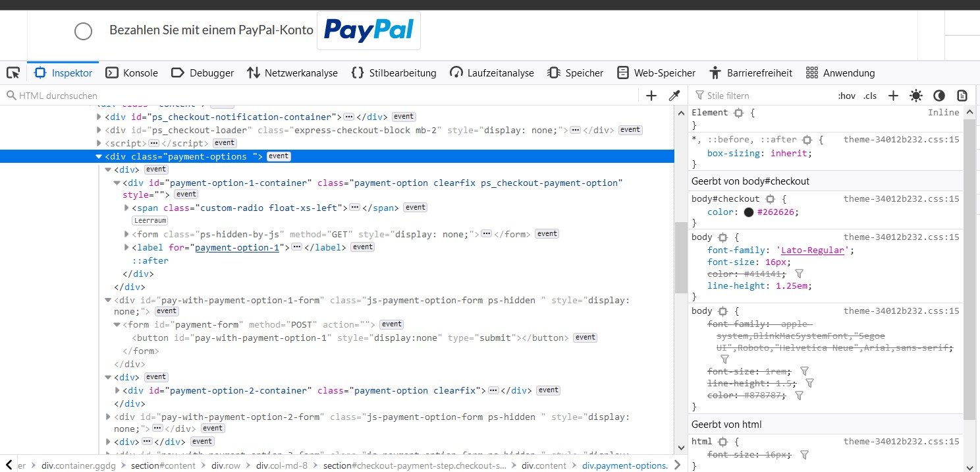The width and height of the screenshot is (980, 472).
Task: Select the eyedropper color picker icon
Action: click(x=674, y=96)
